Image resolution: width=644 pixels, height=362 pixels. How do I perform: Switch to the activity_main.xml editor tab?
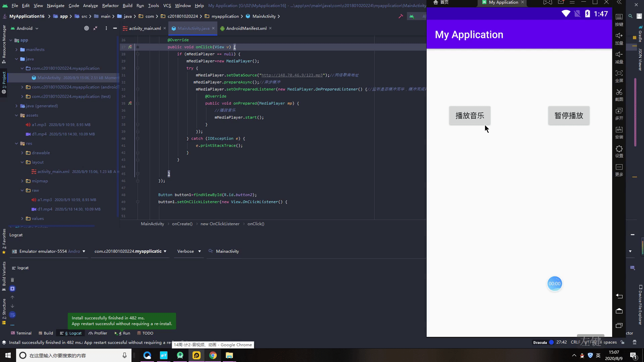tap(145, 28)
